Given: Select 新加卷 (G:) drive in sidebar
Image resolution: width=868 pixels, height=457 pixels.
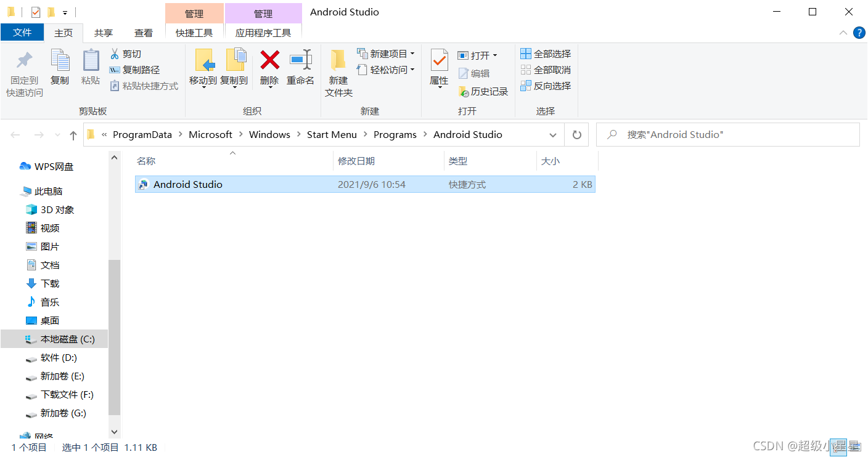Looking at the screenshot, I should tap(55, 413).
